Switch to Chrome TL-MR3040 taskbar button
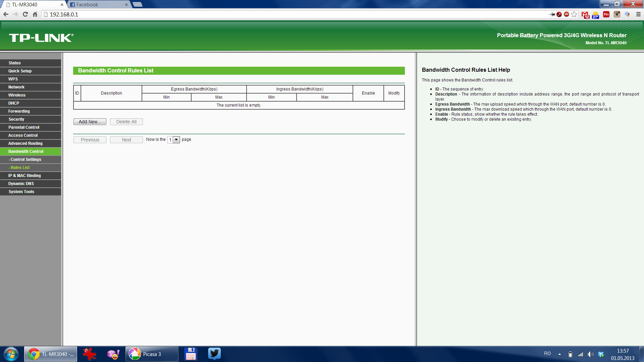The height and width of the screenshot is (362, 644). click(x=51, y=354)
